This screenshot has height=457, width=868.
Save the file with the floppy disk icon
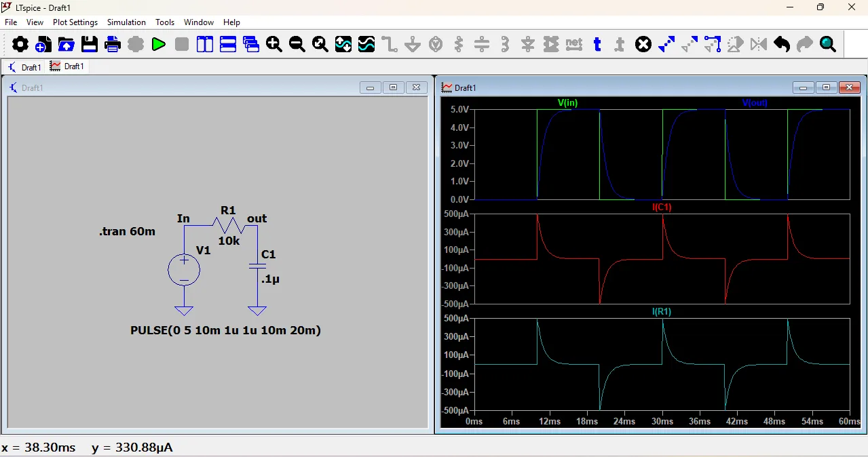[90, 45]
